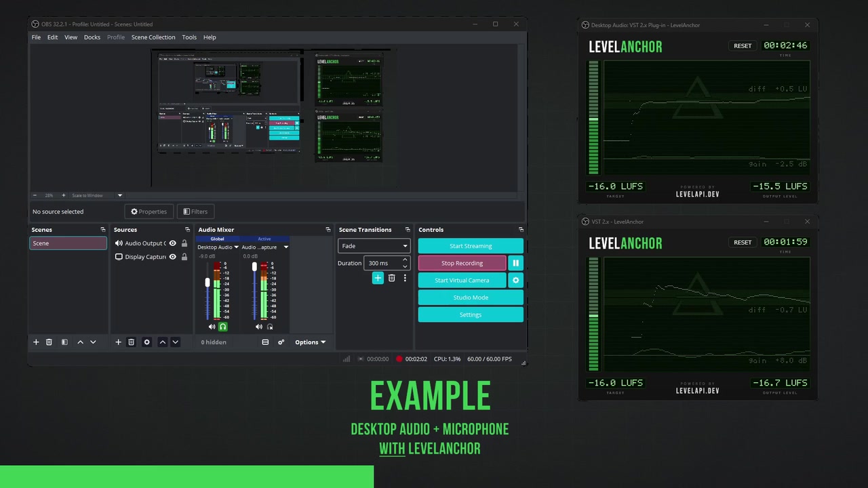This screenshot has width=868, height=488.
Task: Undock the Scenes panel float icon
Action: pos(103,230)
